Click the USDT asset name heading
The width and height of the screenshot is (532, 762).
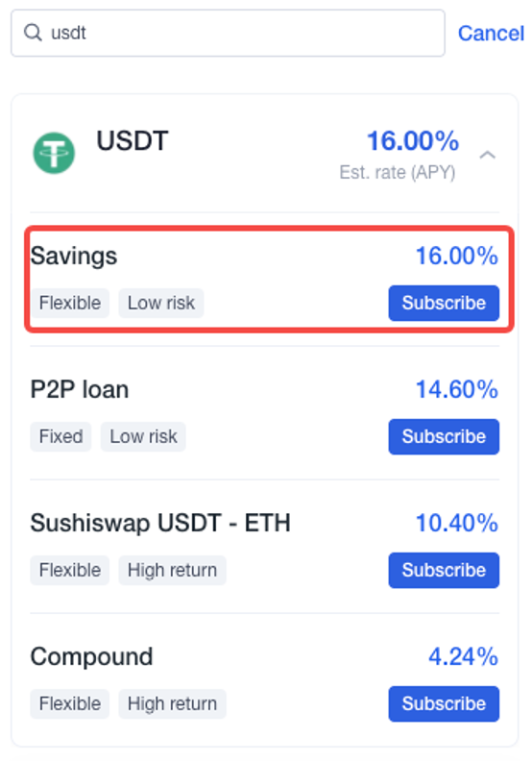pos(133,141)
